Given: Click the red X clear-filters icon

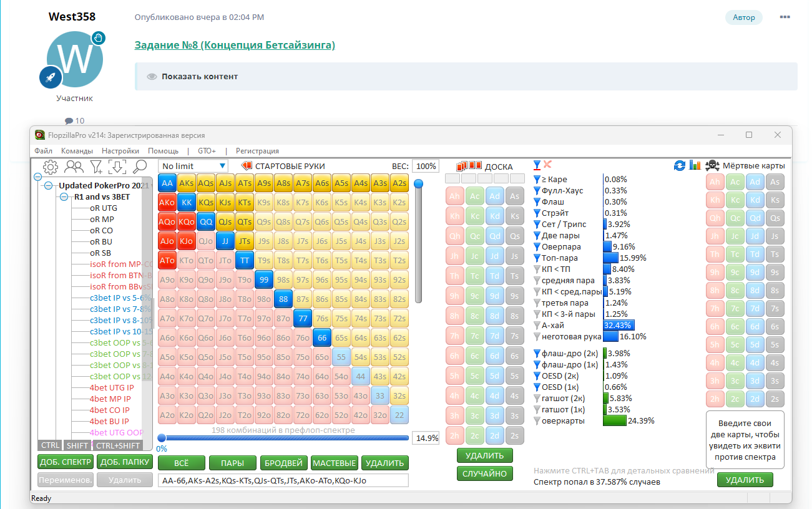Looking at the screenshot, I should tap(547, 165).
